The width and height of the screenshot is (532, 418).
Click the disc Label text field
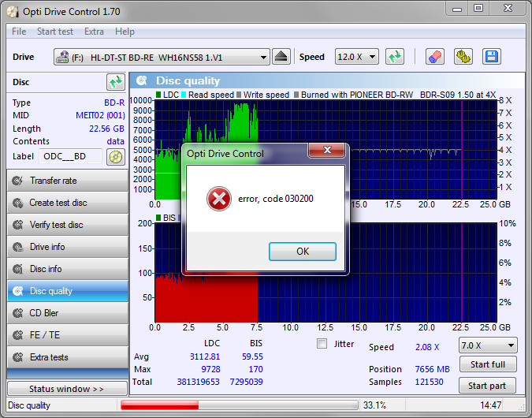coord(71,156)
